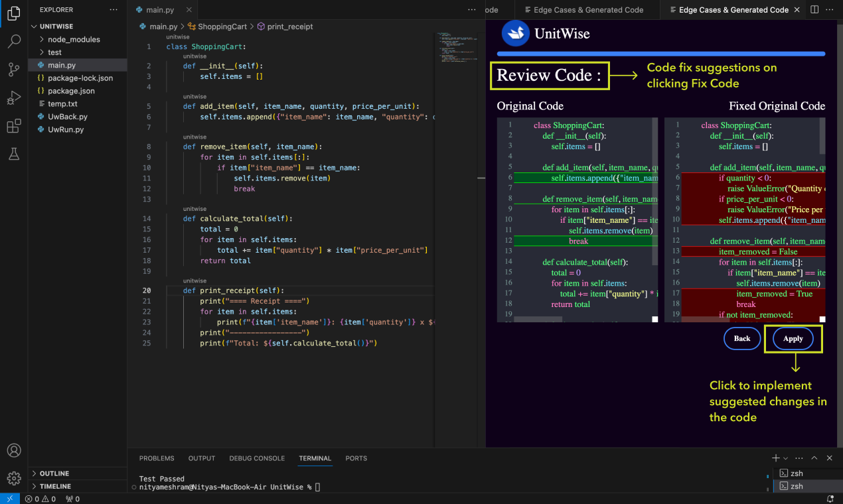This screenshot has width=843, height=504.
Task: Open the Accounts icon in activity bar
Action: coord(13,450)
